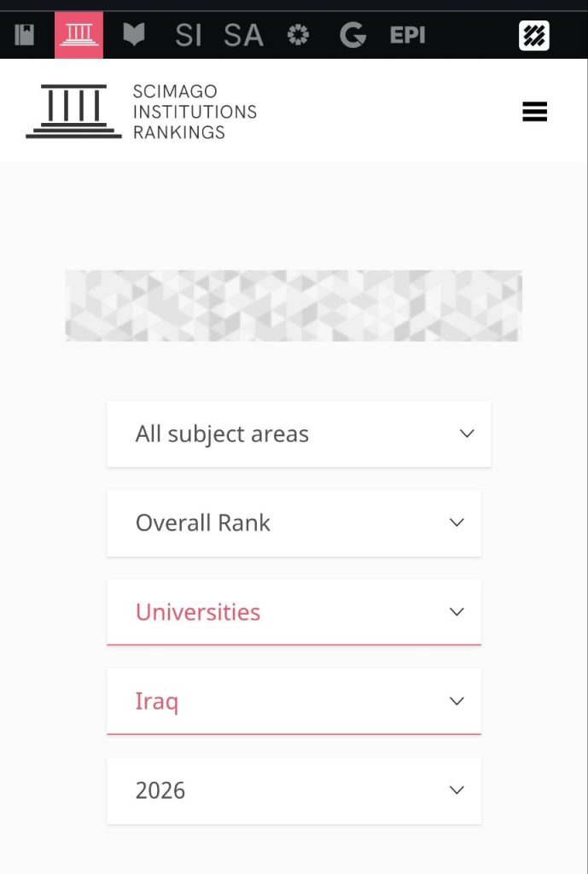588x874 pixels.
Task: Open the EPI icon link
Action: (x=407, y=35)
